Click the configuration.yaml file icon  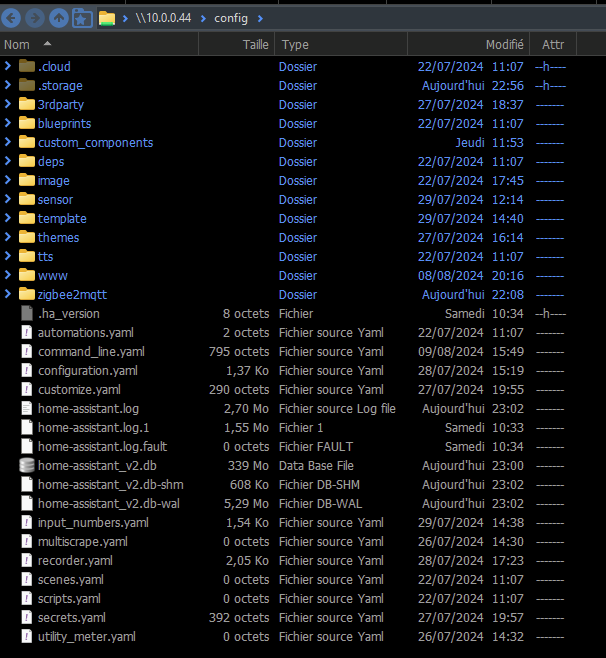click(27, 371)
